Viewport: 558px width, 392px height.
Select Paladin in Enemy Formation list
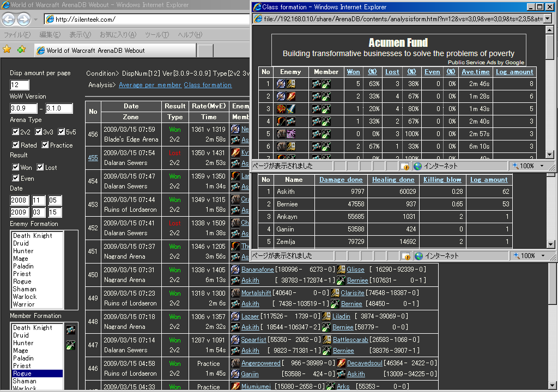click(38, 266)
